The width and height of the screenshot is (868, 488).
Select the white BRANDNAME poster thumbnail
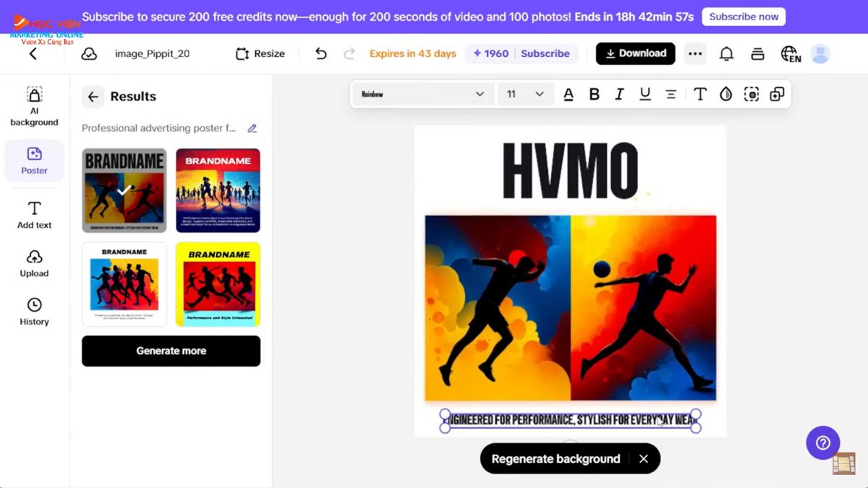point(124,284)
